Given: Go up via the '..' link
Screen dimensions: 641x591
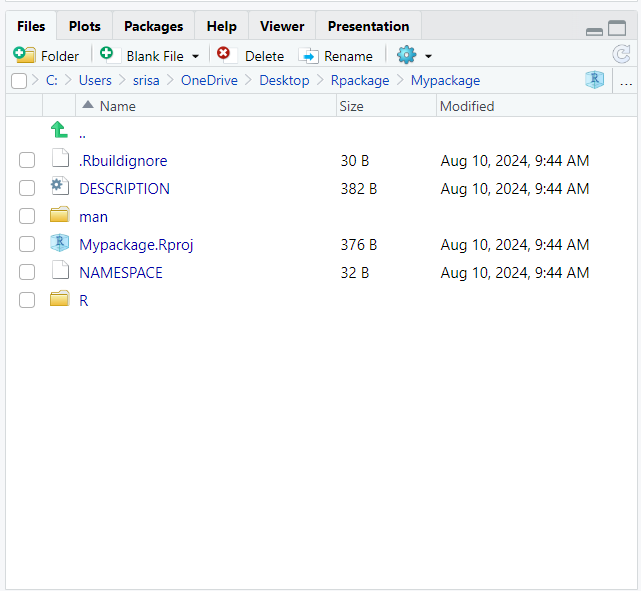Looking at the screenshot, I should (82, 134).
